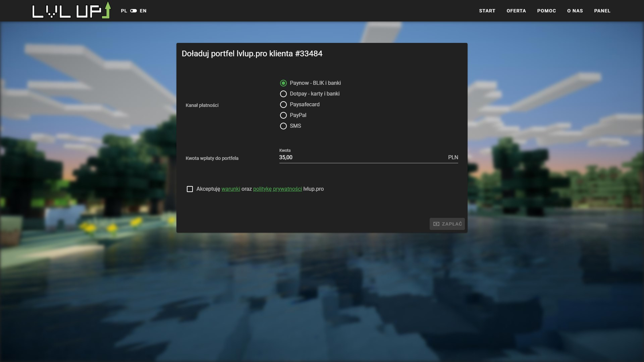Viewport: 644px width, 362px height.
Task: Go to POMOC help page
Action: tap(546, 11)
